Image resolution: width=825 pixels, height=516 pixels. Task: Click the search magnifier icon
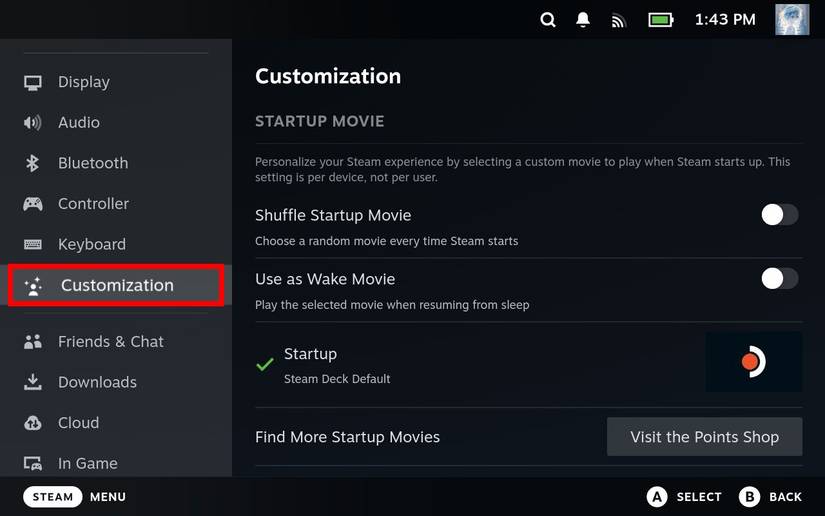coord(548,20)
